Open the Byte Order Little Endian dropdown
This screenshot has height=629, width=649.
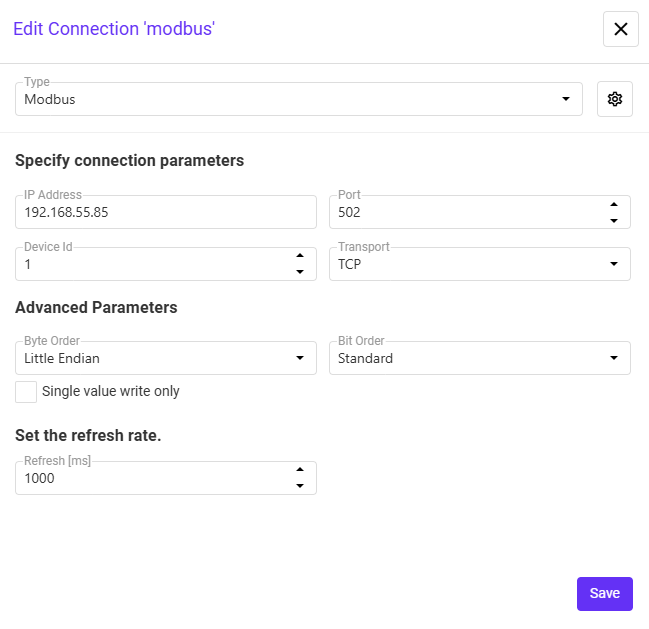click(x=166, y=358)
